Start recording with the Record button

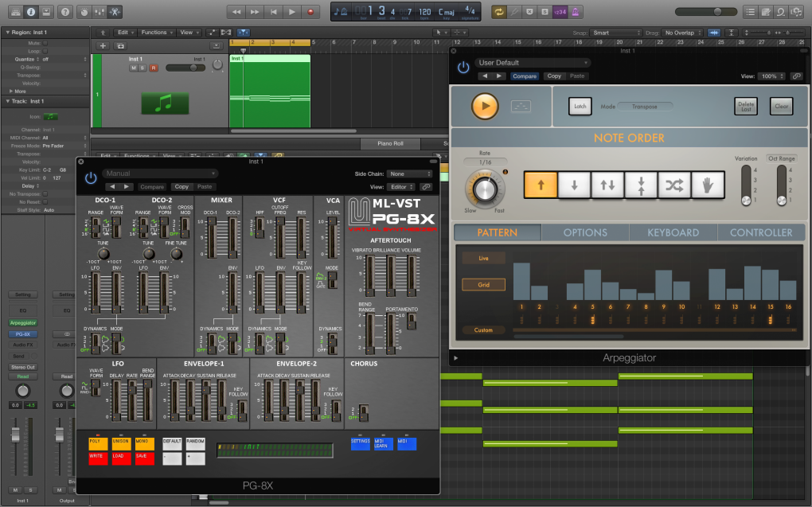[x=310, y=11]
